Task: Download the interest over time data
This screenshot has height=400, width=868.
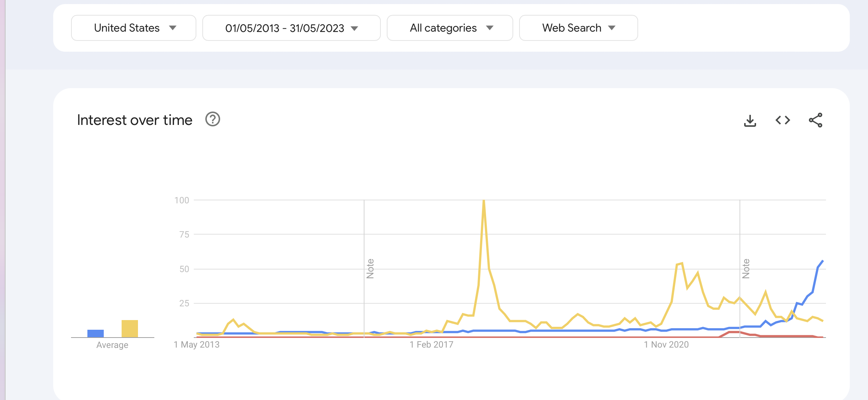Action: [x=750, y=120]
